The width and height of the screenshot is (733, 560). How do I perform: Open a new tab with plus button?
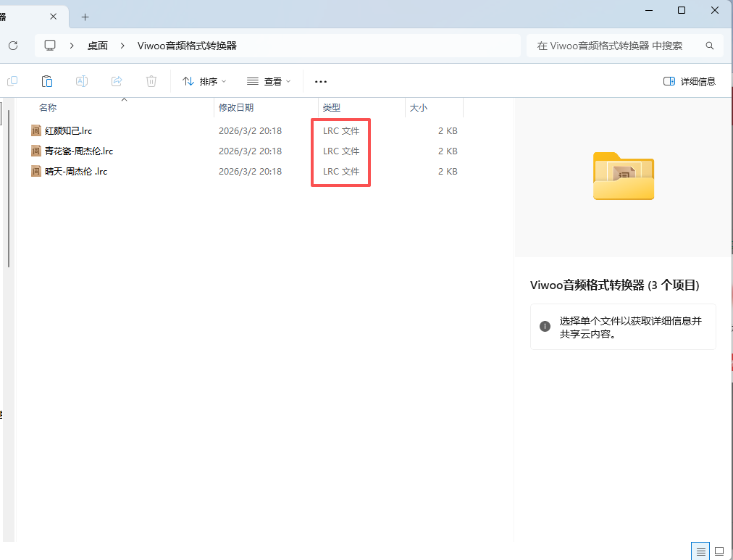pyautogui.click(x=85, y=17)
